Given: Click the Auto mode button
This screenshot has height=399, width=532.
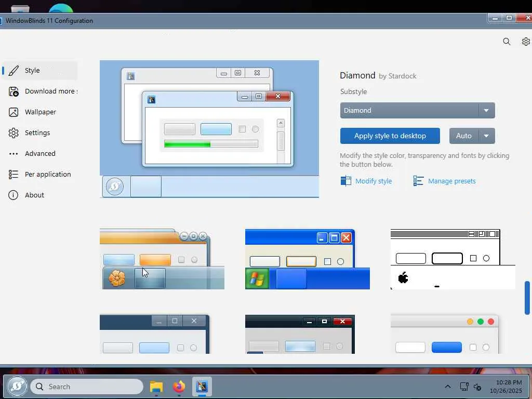Looking at the screenshot, I should click(x=464, y=136).
